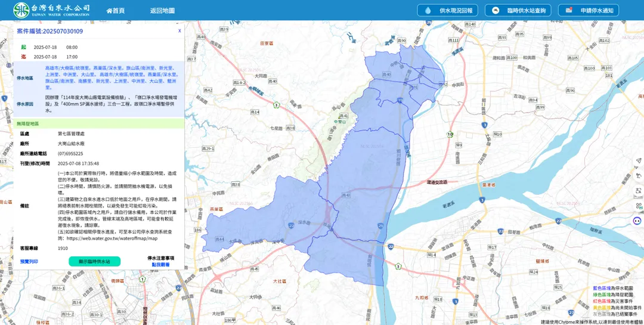The height and width of the screenshot is (325, 644).
Task: Click the Taiwan Water Corporation logo
Action: point(51,10)
